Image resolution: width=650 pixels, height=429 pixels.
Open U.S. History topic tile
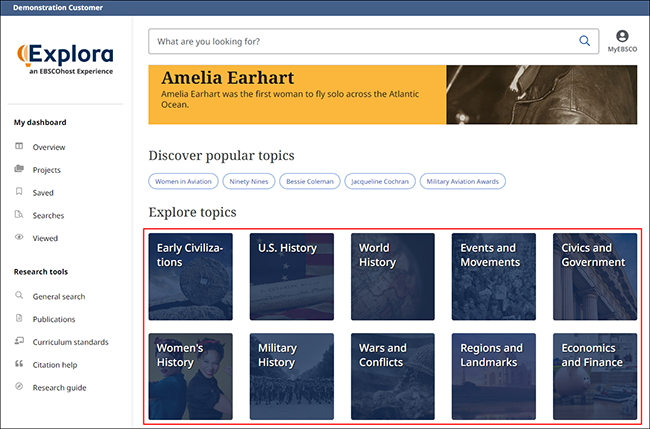[292, 276]
